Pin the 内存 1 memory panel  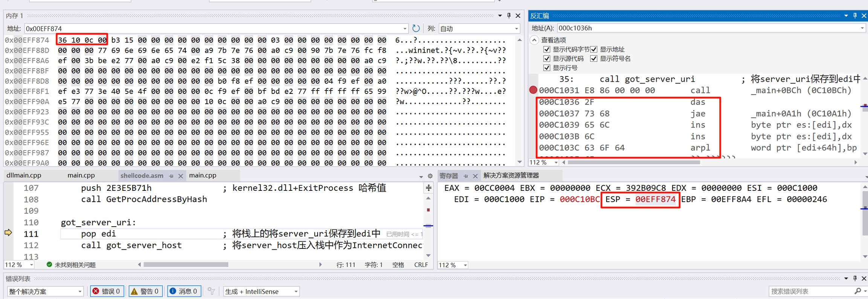509,15
